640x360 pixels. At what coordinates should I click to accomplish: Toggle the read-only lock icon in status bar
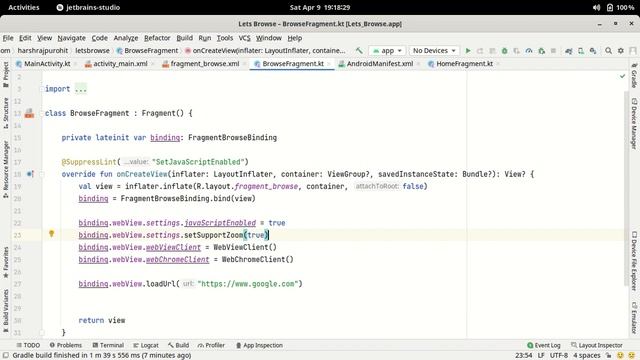point(608,355)
